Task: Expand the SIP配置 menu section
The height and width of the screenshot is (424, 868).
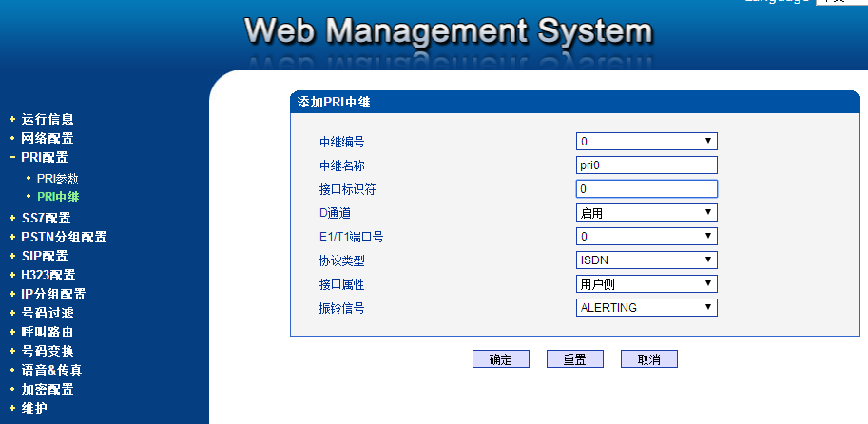Action: coord(44,256)
